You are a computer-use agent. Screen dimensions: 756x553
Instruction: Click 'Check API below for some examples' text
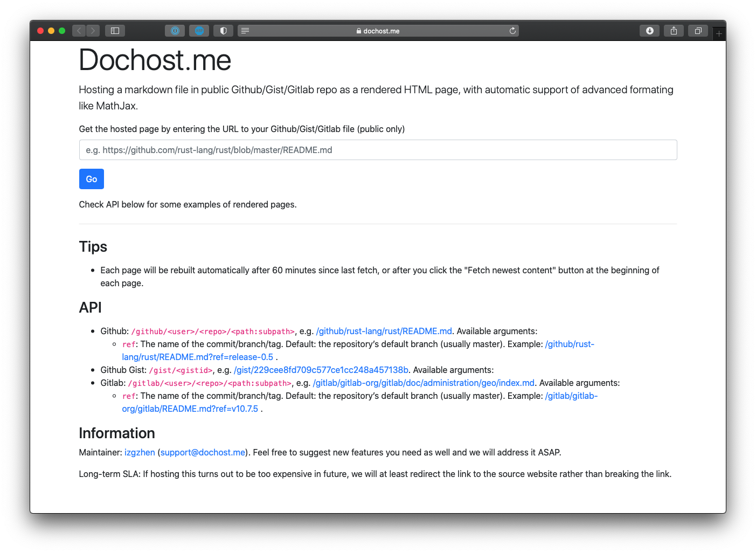click(188, 204)
